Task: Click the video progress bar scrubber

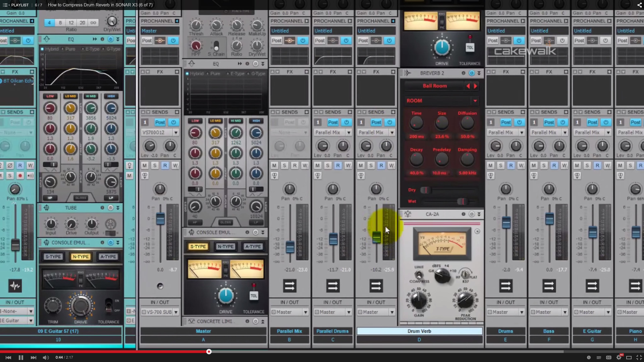Action: [x=209, y=352]
